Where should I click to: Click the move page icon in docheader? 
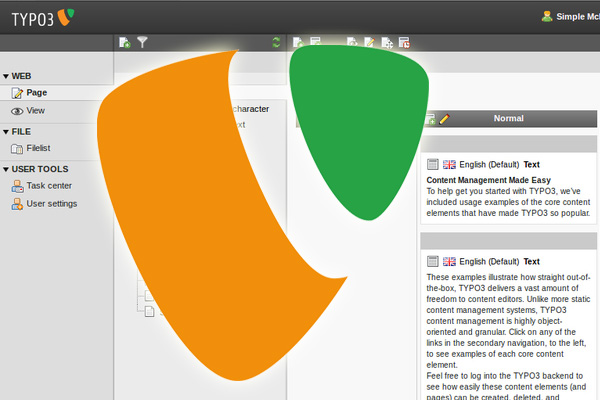387,43
